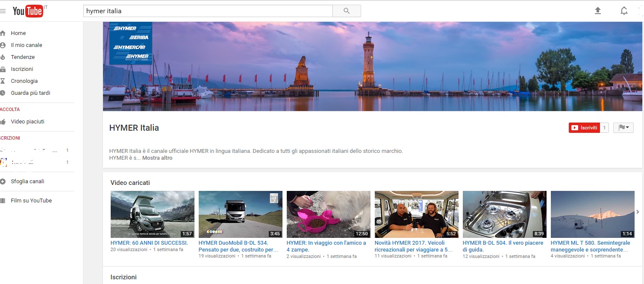Open title HYMER: 60 ANNI DI SUCCESSI
This screenshot has height=284, width=644.
(149, 243)
